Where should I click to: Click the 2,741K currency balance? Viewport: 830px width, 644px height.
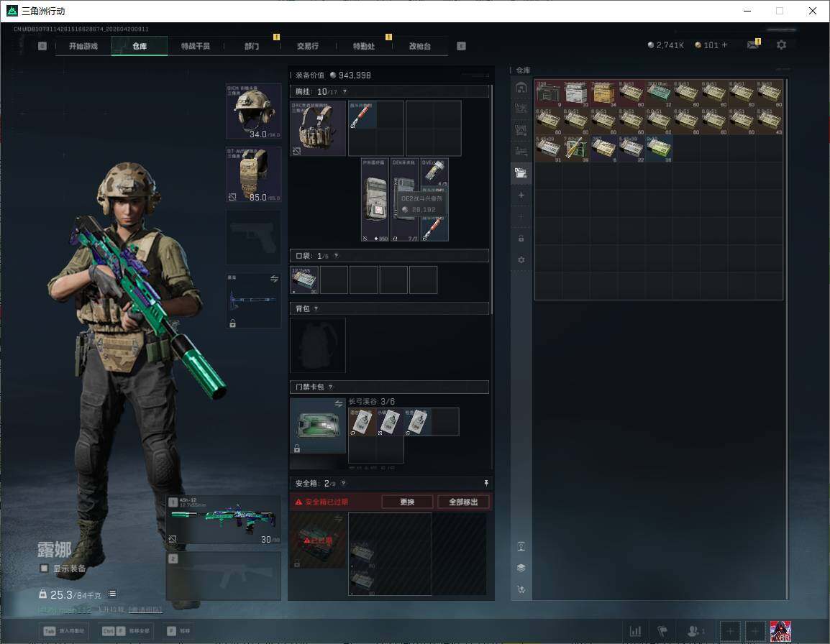click(665, 45)
